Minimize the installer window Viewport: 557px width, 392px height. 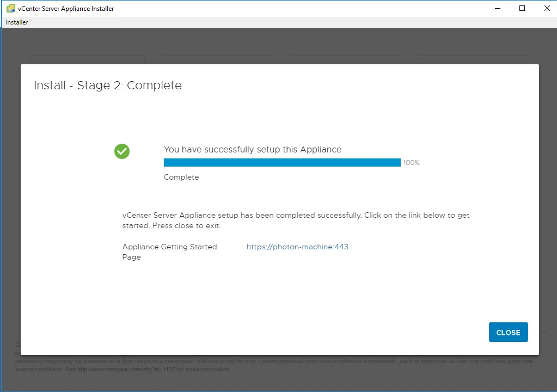pyautogui.click(x=498, y=8)
